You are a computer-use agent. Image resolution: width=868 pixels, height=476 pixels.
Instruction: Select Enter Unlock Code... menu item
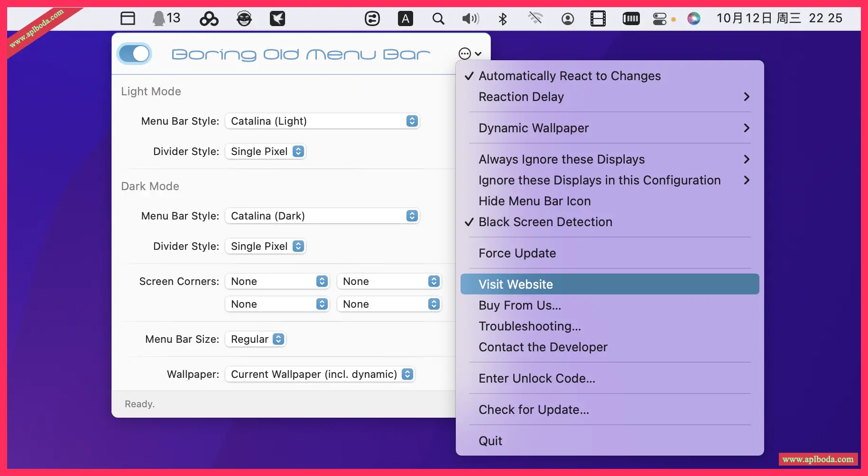point(610,378)
